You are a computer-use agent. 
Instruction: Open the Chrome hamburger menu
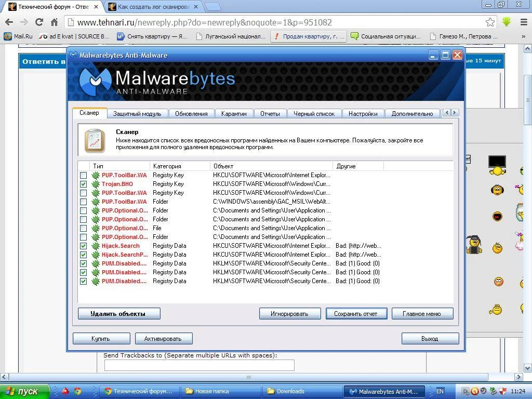point(524,22)
